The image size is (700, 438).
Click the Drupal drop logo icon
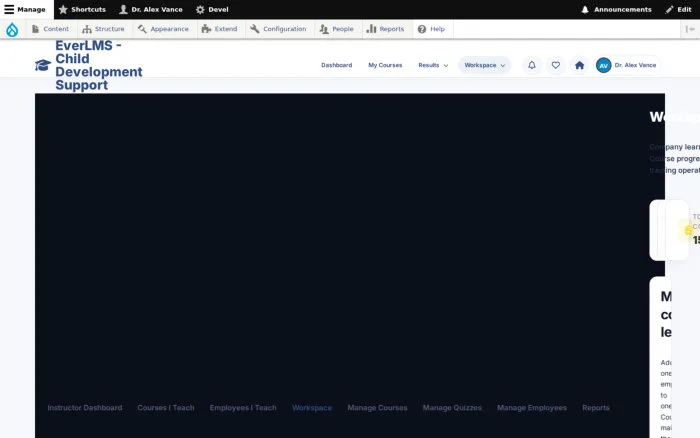tap(12, 29)
